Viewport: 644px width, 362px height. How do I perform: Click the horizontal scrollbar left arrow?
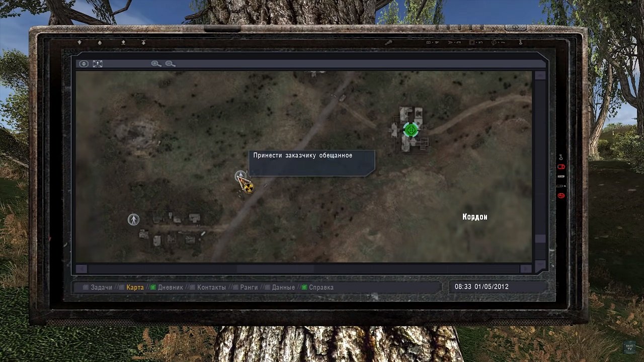82,269
